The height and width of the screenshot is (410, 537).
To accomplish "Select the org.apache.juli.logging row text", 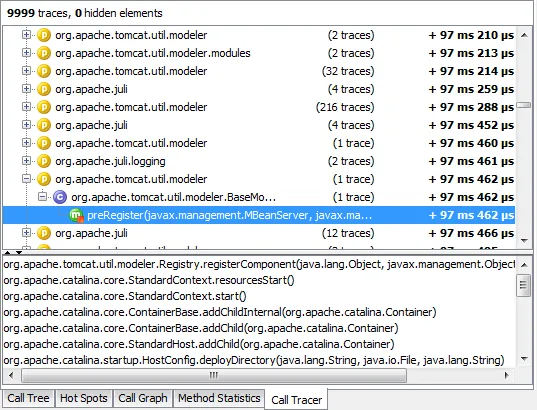I will click(110, 161).
